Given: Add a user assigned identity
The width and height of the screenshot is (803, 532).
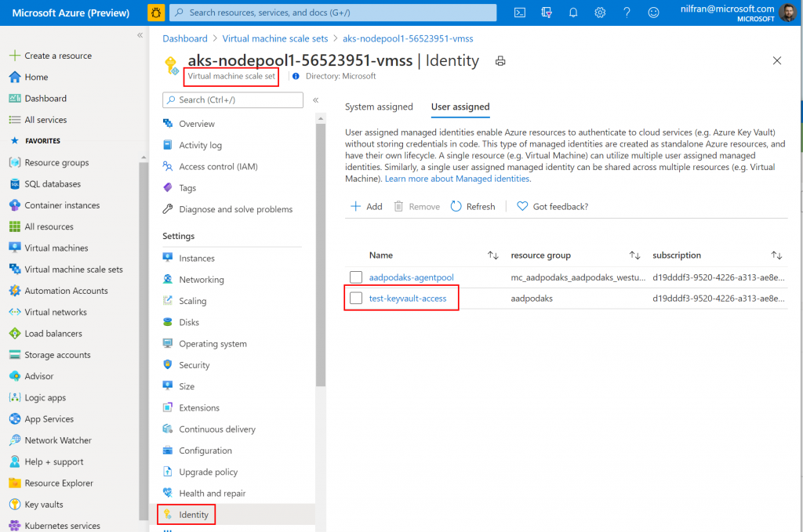Looking at the screenshot, I should [x=366, y=207].
